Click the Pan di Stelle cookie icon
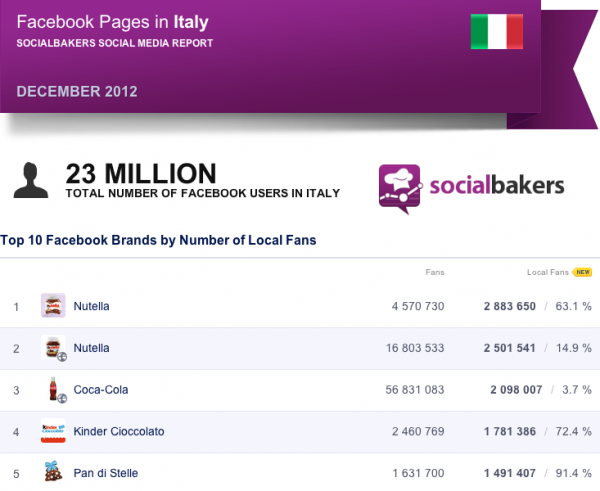Viewport: 600px width, 491px height. [53, 471]
